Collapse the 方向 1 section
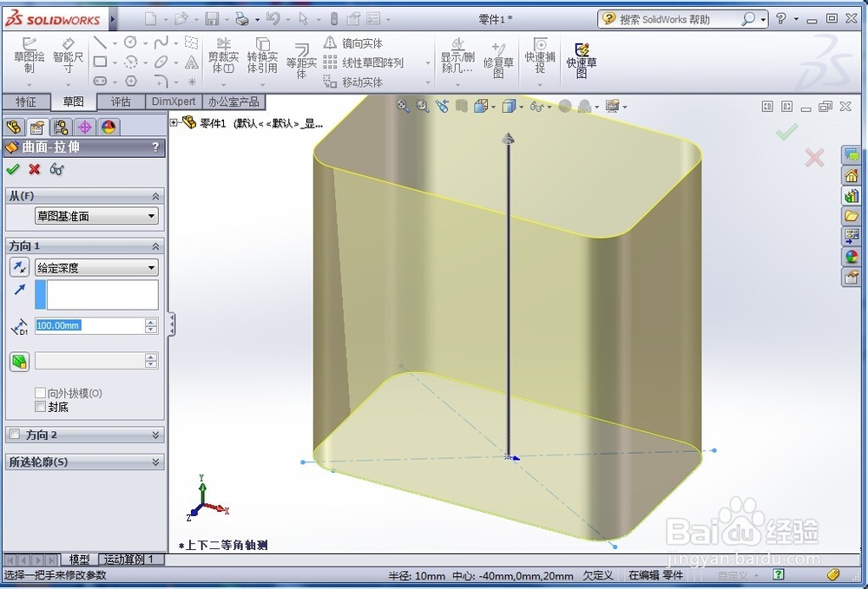Viewport: 868px width, 589px height. pos(155,246)
